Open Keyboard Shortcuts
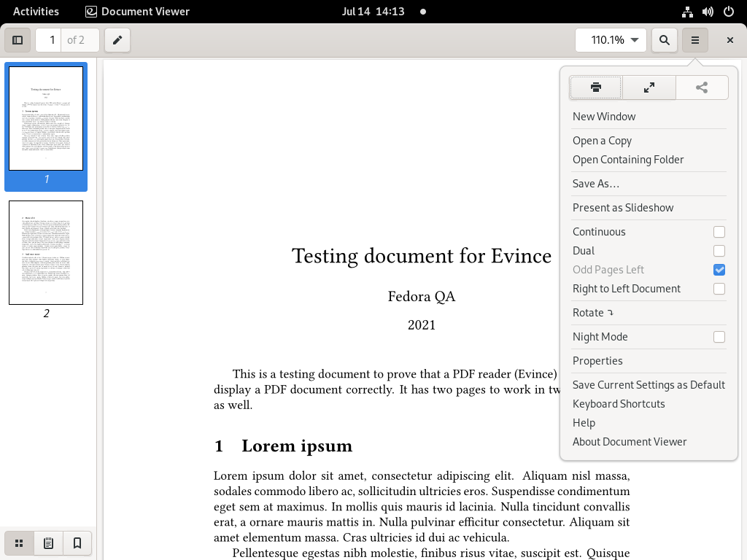Image resolution: width=747 pixels, height=560 pixels. coord(649,404)
